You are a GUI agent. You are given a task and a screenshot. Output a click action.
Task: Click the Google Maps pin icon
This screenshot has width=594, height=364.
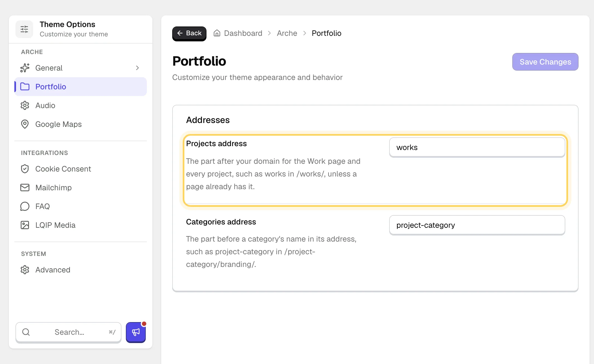25,124
